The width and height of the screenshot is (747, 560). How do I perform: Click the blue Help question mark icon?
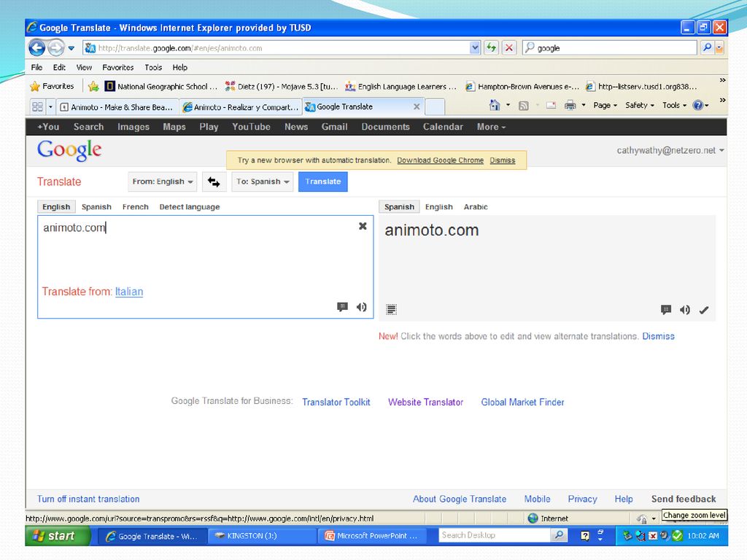coord(698,105)
